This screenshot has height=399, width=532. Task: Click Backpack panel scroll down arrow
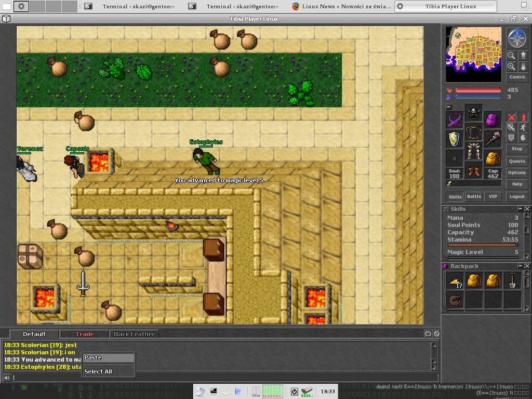(527, 309)
